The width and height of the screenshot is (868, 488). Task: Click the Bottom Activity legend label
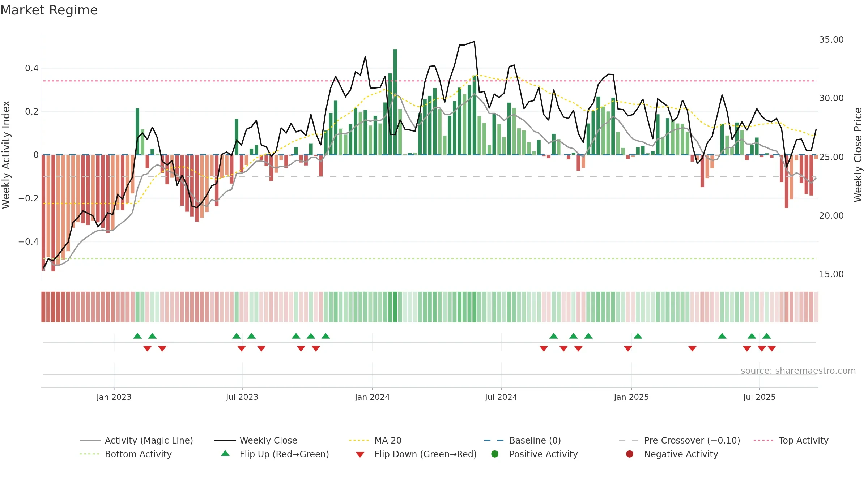point(138,454)
